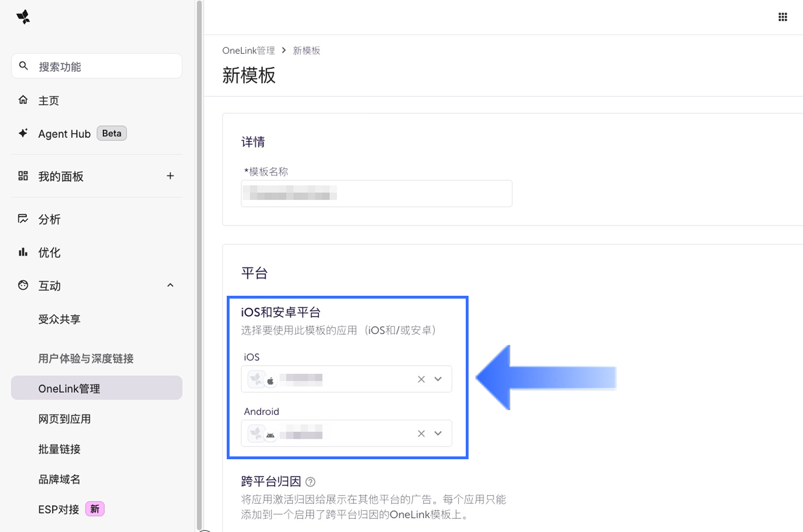Open the apps grid menu icon

click(x=783, y=17)
